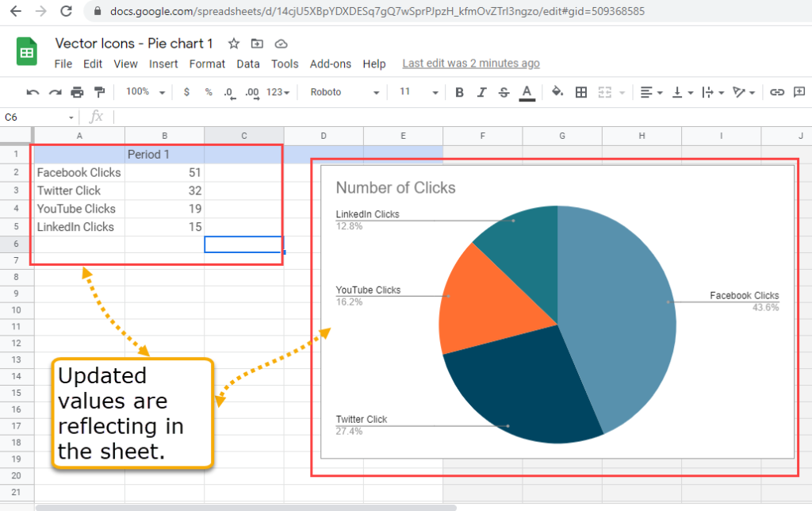Viewport: 812px width, 511px height.
Task: Click the Merge cells icon
Action: tap(605, 92)
